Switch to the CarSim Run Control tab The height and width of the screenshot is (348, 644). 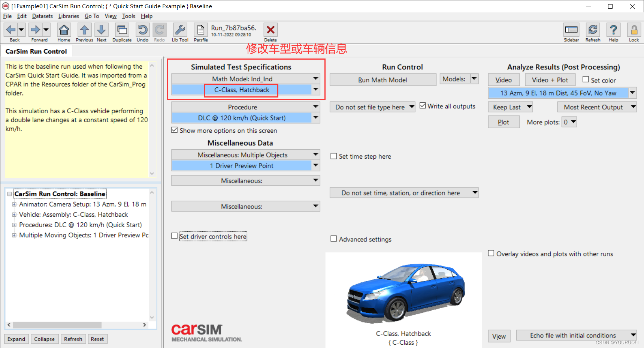click(37, 51)
